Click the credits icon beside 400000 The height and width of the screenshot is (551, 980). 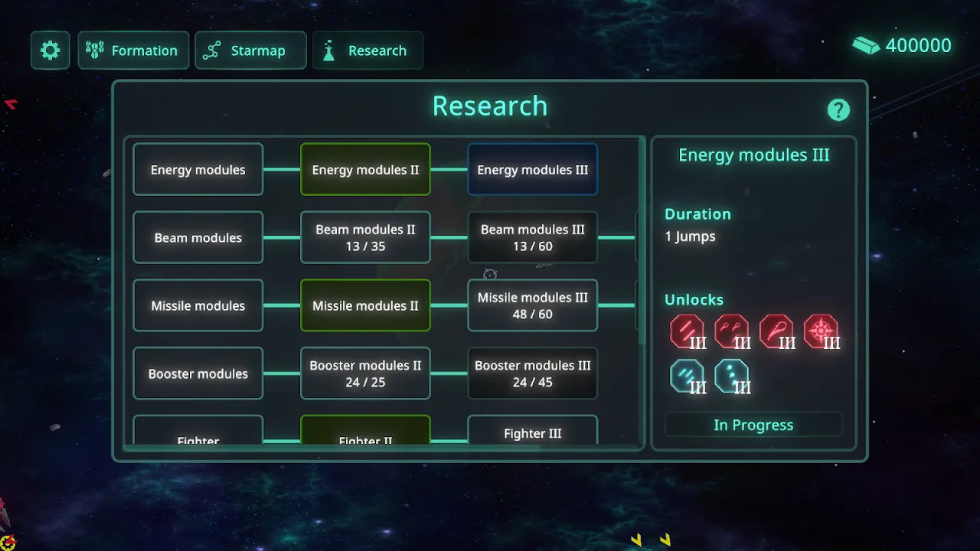coord(866,46)
